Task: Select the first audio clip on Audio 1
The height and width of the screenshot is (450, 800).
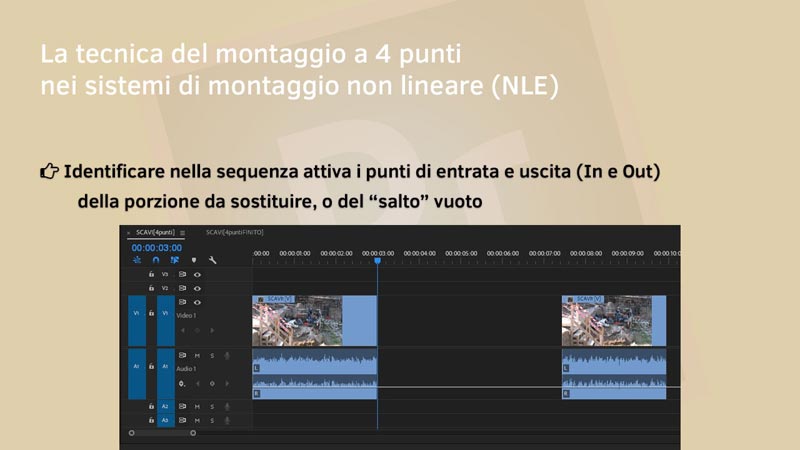Action: tap(315, 373)
